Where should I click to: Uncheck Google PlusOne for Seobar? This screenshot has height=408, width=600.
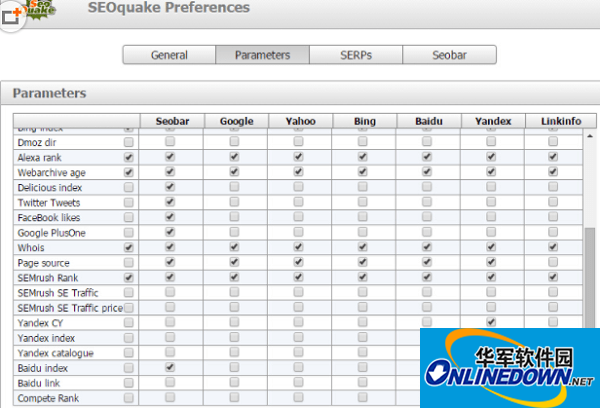(170, 232)
